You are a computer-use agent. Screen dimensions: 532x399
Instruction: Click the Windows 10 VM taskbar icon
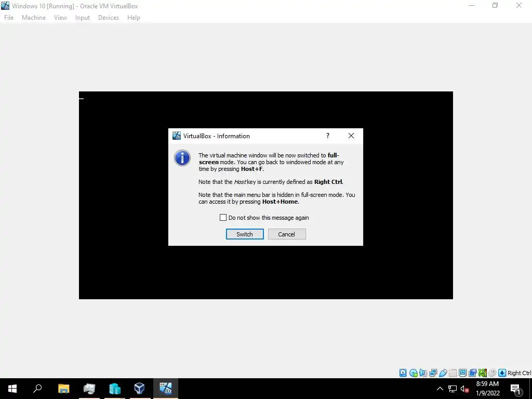coord(166,389)
